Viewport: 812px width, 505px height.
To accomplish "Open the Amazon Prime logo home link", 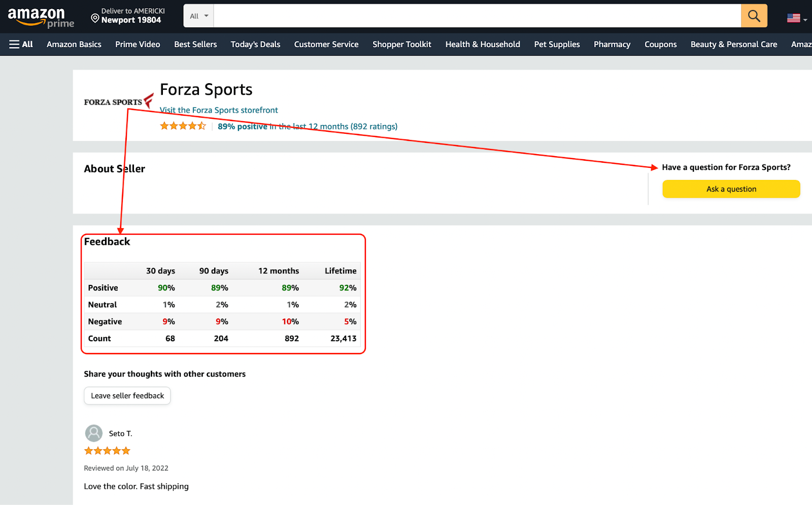I will (x=41, y=17).
